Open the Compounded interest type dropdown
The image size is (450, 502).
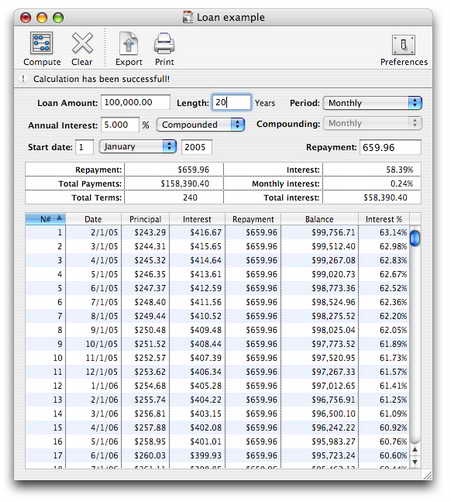[x=201, y=125]
